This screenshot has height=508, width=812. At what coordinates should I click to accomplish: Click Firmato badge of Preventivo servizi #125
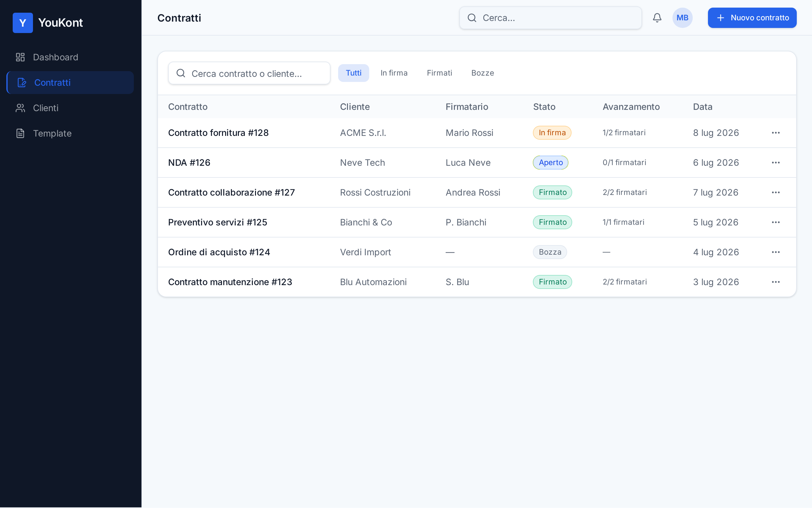coord(552,223)
